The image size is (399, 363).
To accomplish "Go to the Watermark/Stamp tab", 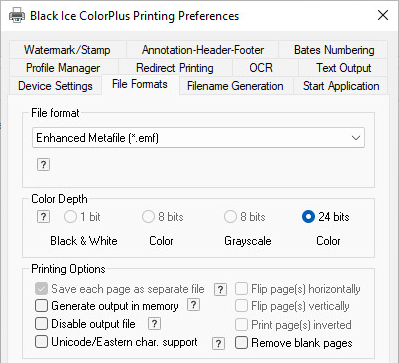I will [x=67, y=50].
